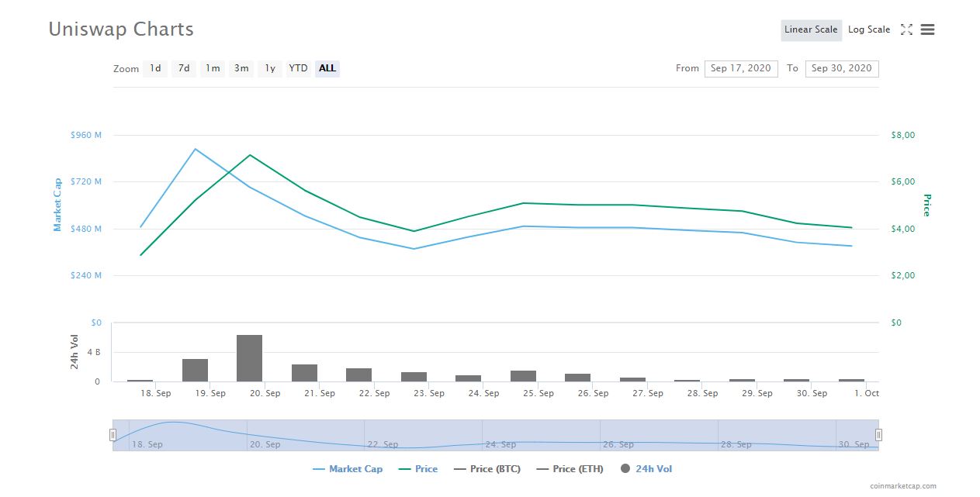The height and width of the screenshot is (497, 980).
Task: Select the 7d zoom range
Action: pos(184,68)
